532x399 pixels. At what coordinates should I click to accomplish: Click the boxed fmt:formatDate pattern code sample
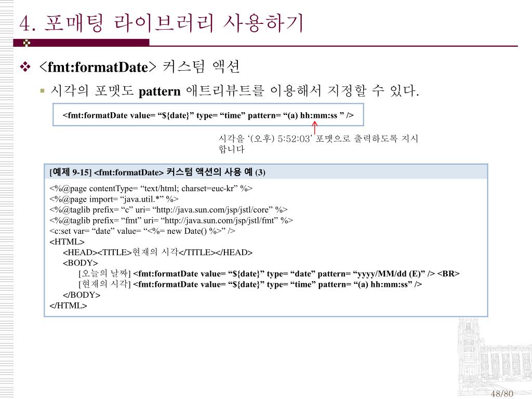[208, 115]
